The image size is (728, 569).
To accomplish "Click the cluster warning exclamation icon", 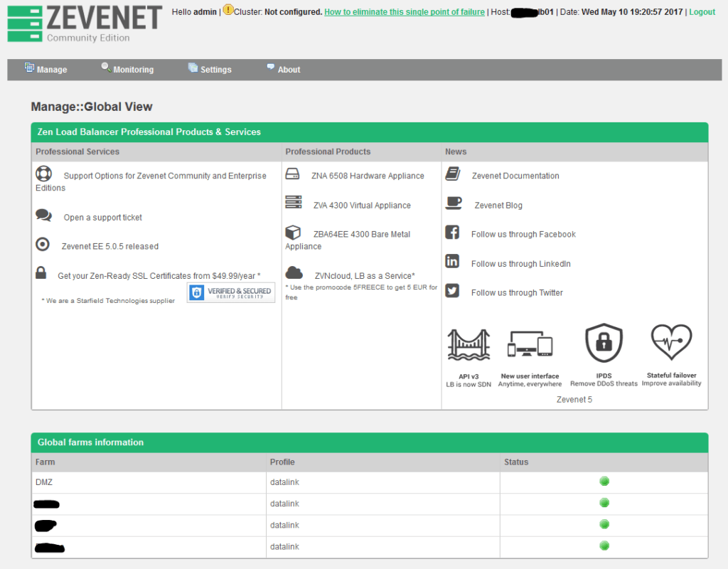I will point(228,9).
